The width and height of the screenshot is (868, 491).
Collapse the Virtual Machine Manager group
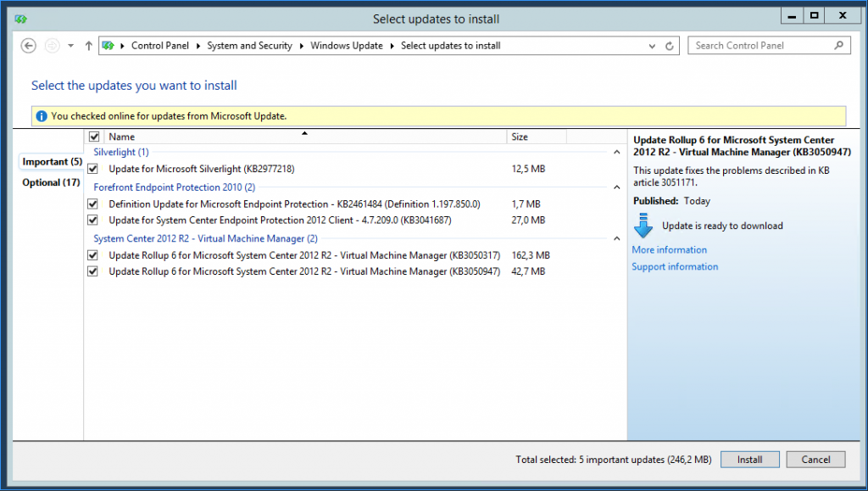[617, 238]
